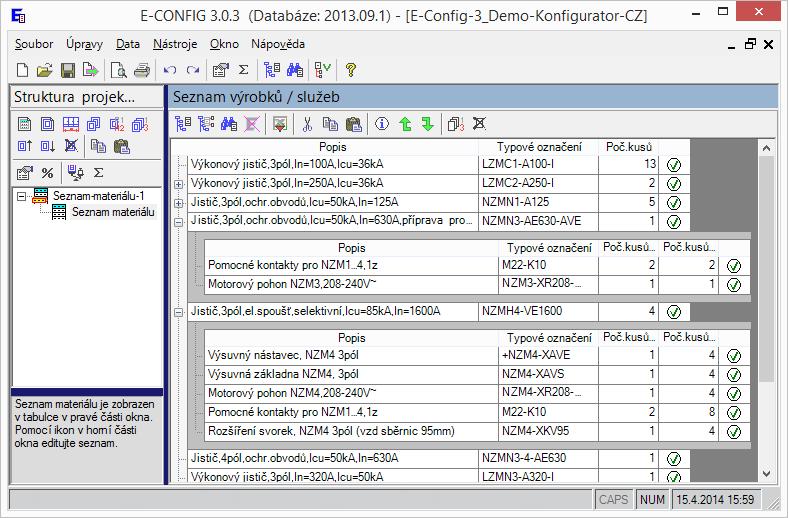Collapse the NZMN3-AE630-AVE row

[178, 222]
